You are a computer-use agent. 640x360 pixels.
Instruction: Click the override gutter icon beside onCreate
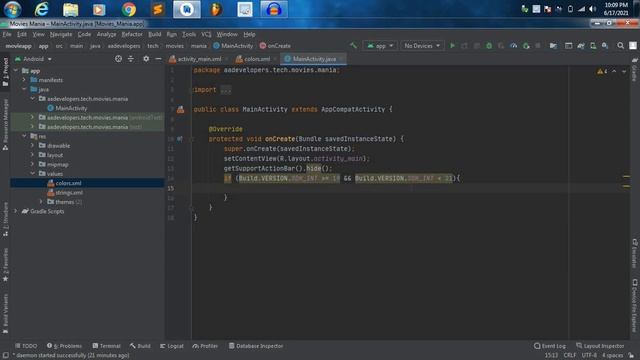(180, 139)
